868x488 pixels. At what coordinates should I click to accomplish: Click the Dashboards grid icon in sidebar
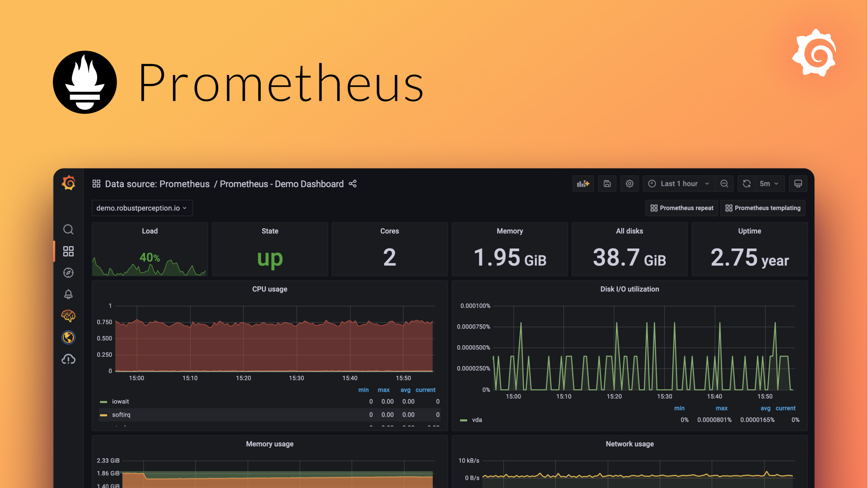68,251
